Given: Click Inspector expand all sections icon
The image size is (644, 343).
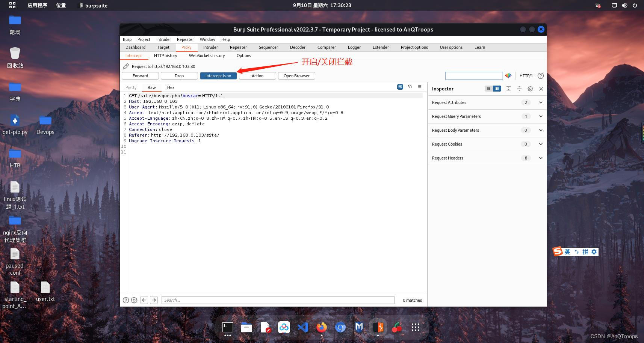Looking at the screenshot, I should 508,89.
